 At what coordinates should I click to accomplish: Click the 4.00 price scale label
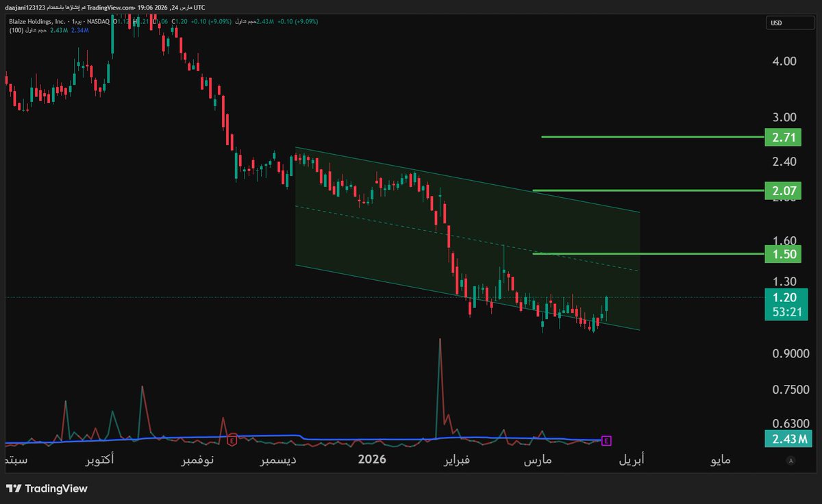(x=784, y=61)
